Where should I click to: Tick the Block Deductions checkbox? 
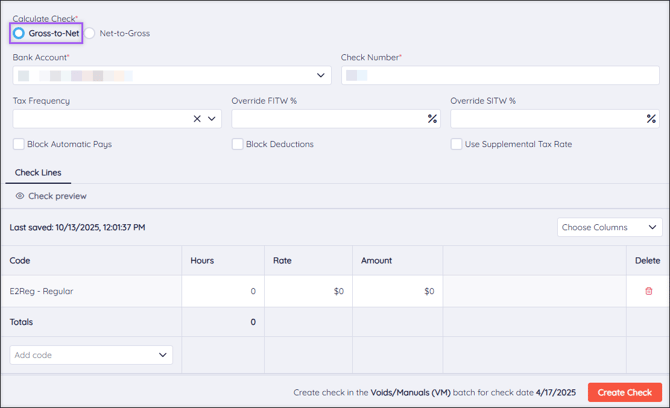pos(237,144)
